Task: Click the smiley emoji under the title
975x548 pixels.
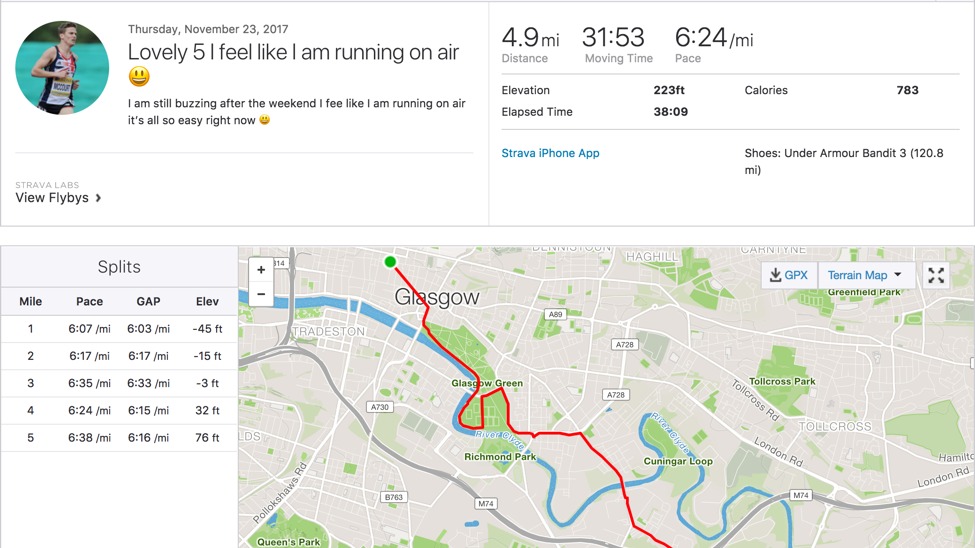Action: 139,77
